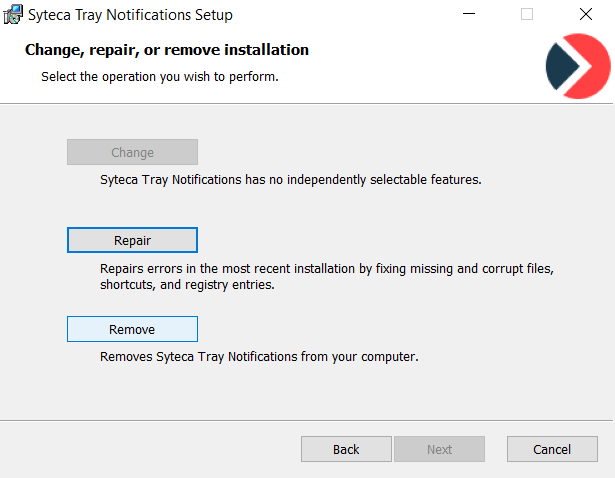Click the 'Repairs errors in the most recent installation' text
This screenshot has width=615, height=478.
pos(326,269)
